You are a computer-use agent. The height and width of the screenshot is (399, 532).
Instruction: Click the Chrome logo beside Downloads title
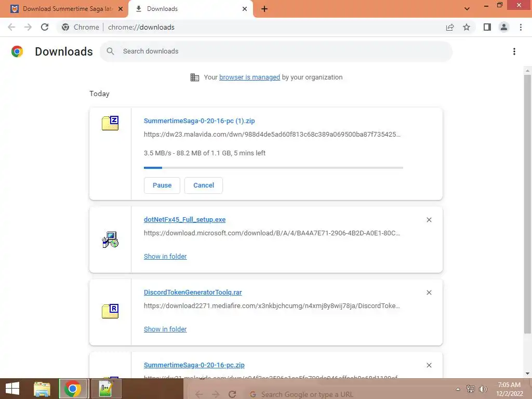[x=17, y=51]
